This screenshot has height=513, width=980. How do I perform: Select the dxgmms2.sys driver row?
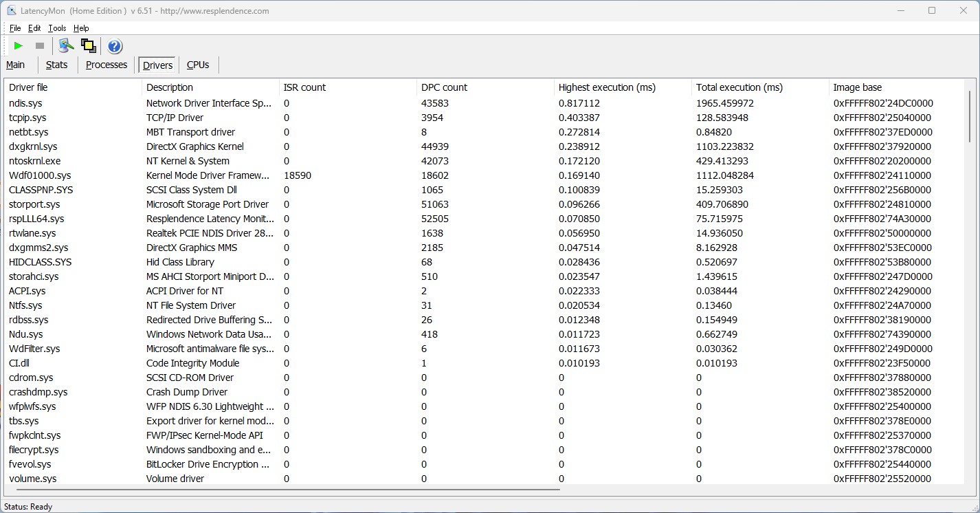(x=485, y=248)
